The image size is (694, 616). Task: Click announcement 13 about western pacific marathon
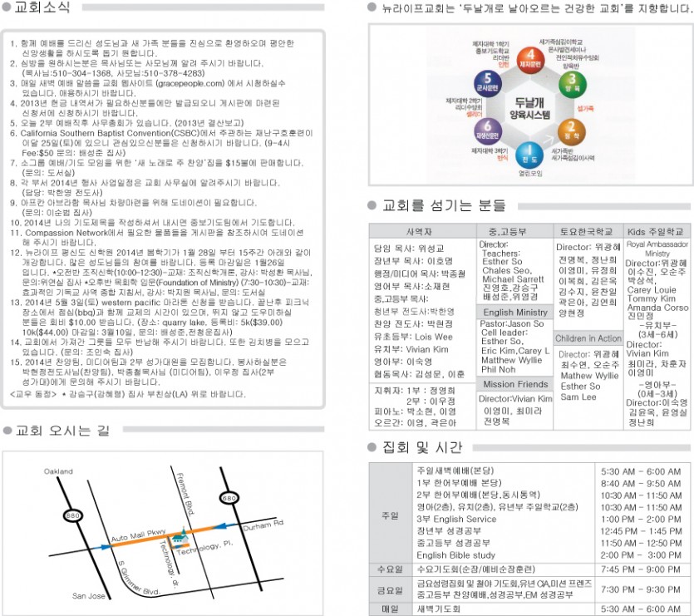(160, 317)
